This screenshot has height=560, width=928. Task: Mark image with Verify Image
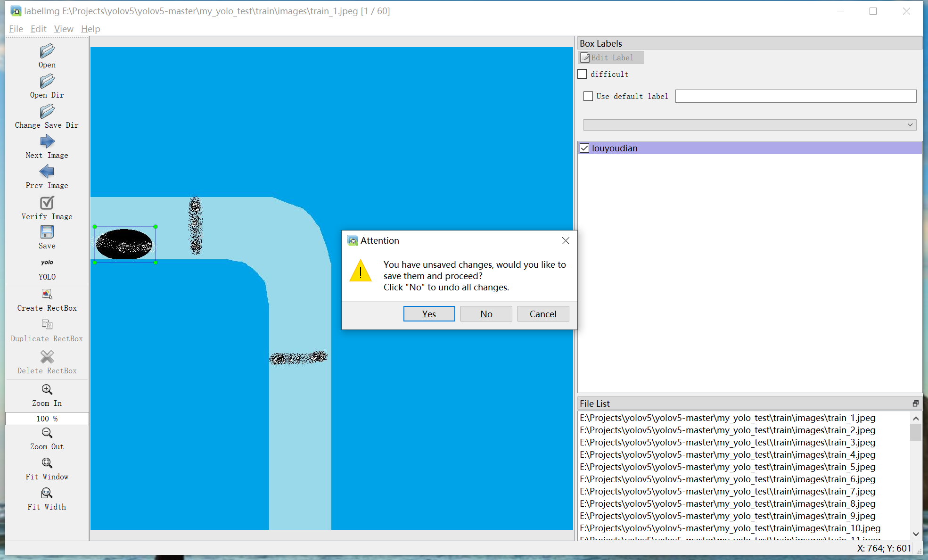[x=47, y=208]
